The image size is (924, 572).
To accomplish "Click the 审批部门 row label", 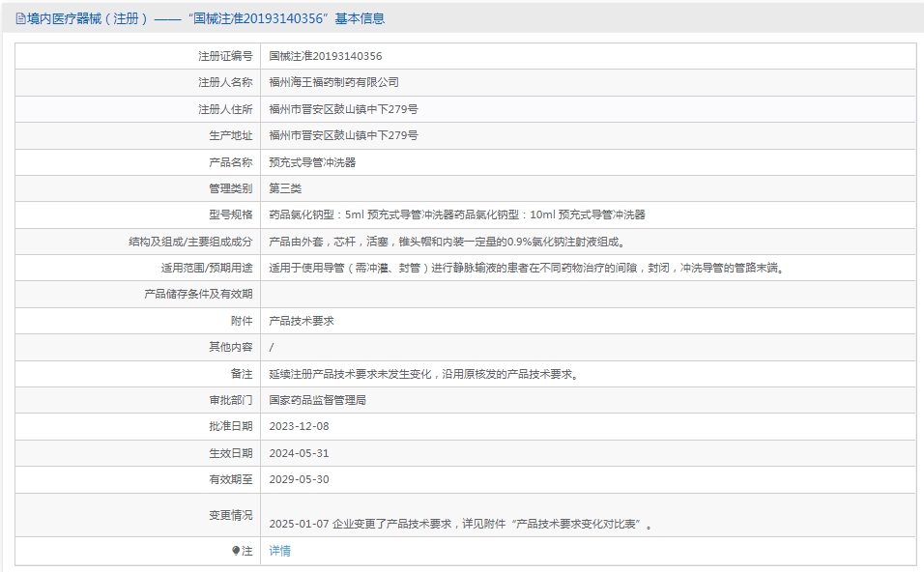I will 230,400.
